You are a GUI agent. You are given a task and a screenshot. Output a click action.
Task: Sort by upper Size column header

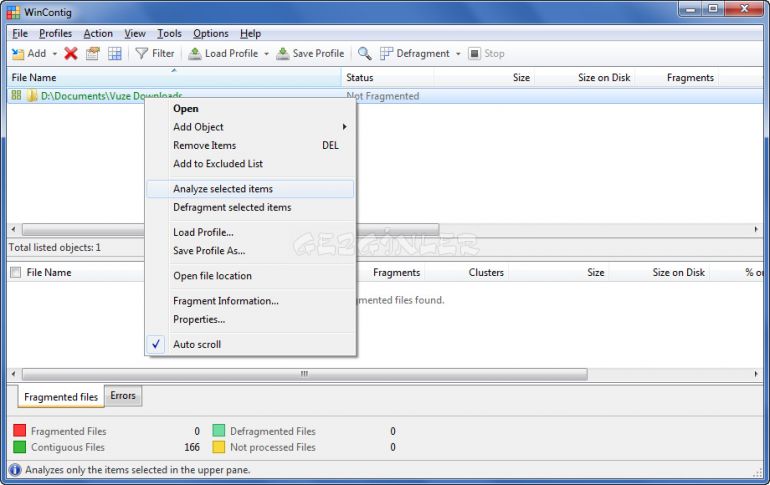485,78
